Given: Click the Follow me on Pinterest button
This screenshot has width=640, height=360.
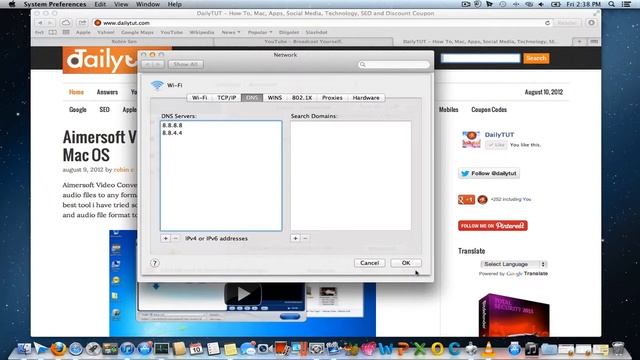Looking at the screenshot, I should coord(493,226).
